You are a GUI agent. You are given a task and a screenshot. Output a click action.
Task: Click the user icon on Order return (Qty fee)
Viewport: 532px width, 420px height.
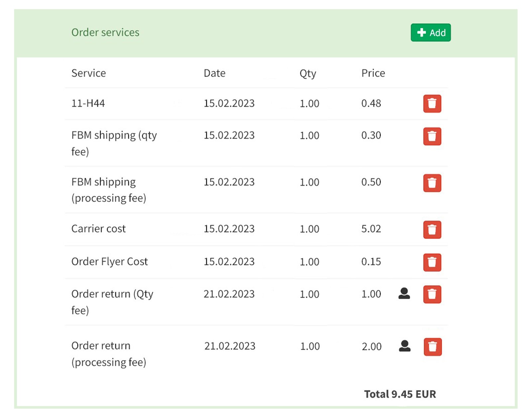point(404,294)
